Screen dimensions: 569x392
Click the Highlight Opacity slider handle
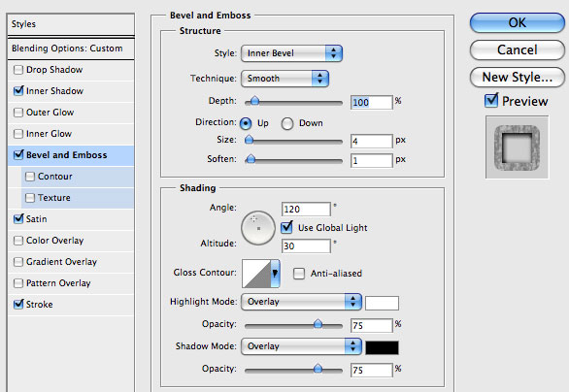pos(318,323)
